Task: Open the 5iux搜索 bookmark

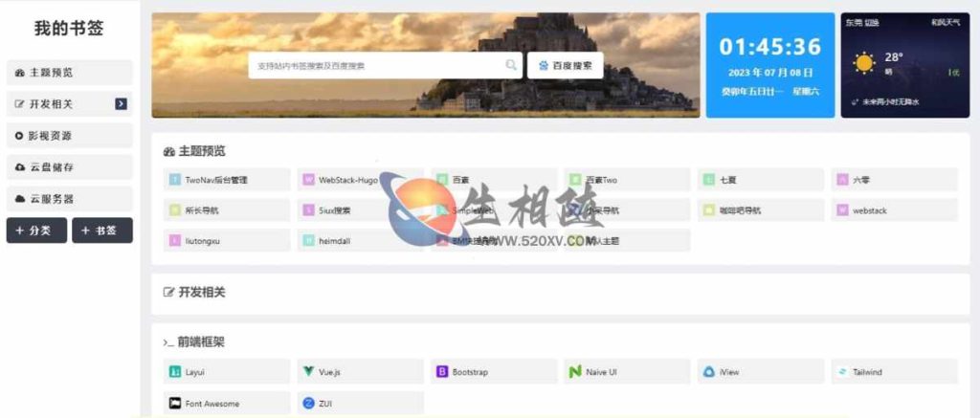Action: click(361, 210)
